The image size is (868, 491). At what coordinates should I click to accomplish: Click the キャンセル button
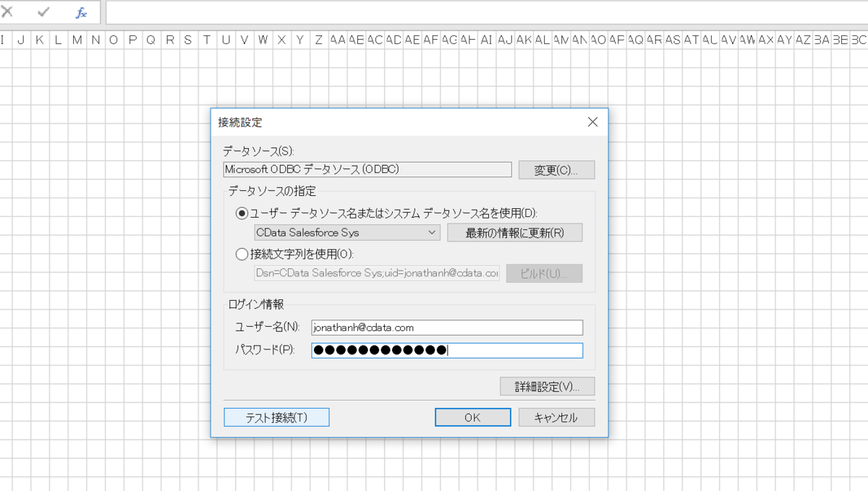pyautogui.click(x=556, y=417)
